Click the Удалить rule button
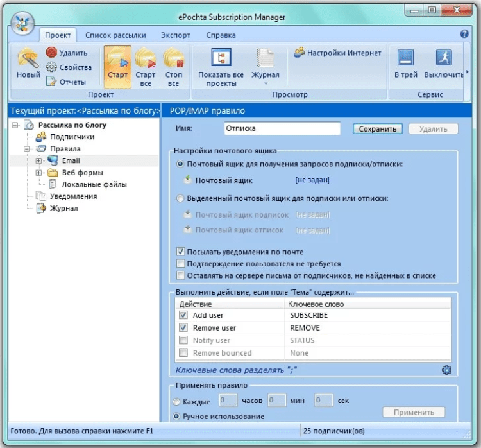Image resolution: width=481 pixels, height=448 pixels. click(x=433, y=128)
